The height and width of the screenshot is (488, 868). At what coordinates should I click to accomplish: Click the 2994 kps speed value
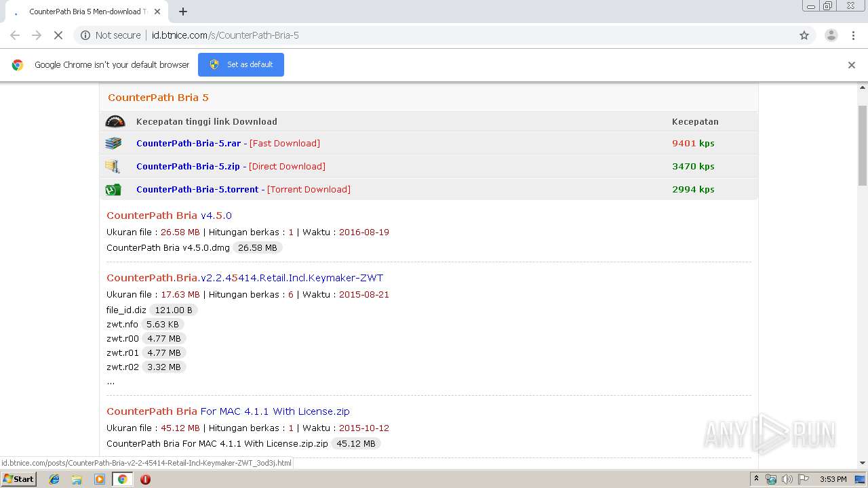pos(693,189)
